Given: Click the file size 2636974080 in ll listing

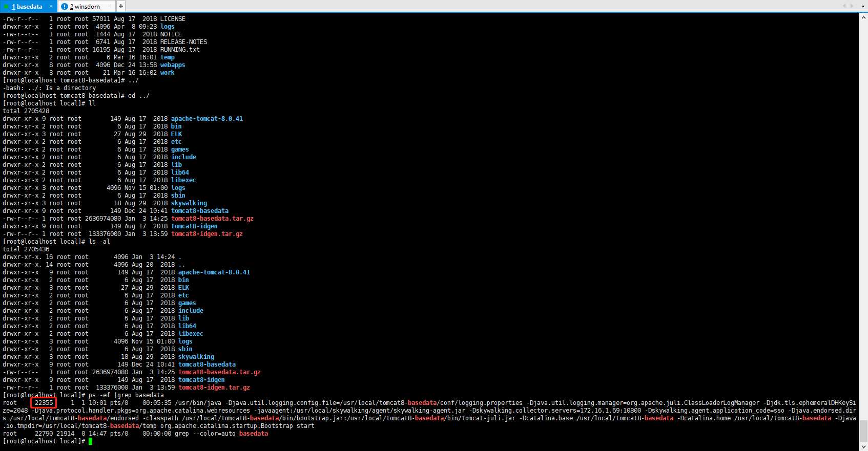Looking at the screenshot, I should pyautogui.click(x=103, y=219).
